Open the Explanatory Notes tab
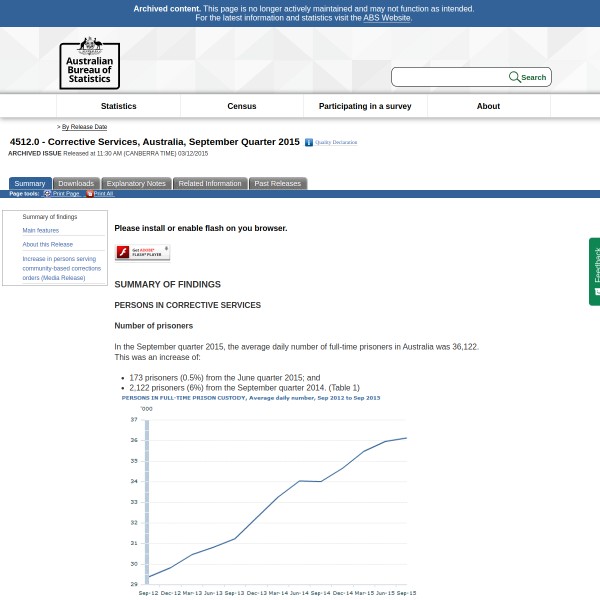This screenshot has height=600, width=600. click(136, 183)
